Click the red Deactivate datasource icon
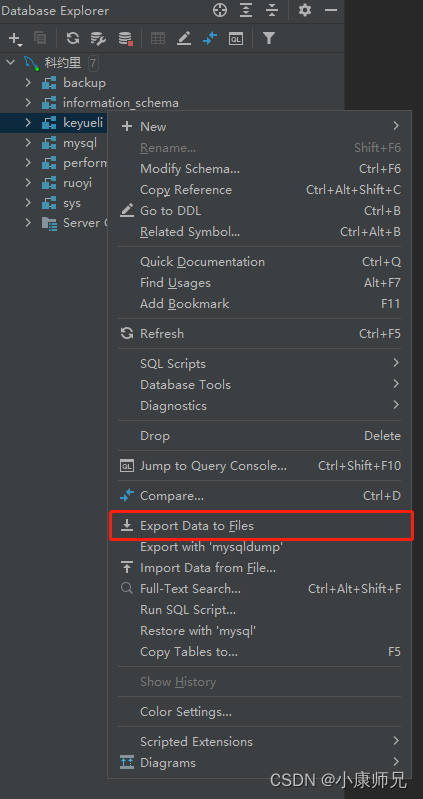 [x=125, y=38]
